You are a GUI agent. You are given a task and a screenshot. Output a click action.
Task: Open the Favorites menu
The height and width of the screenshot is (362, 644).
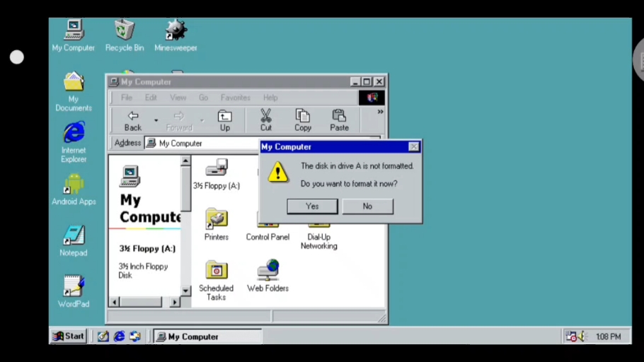point(236,98)
